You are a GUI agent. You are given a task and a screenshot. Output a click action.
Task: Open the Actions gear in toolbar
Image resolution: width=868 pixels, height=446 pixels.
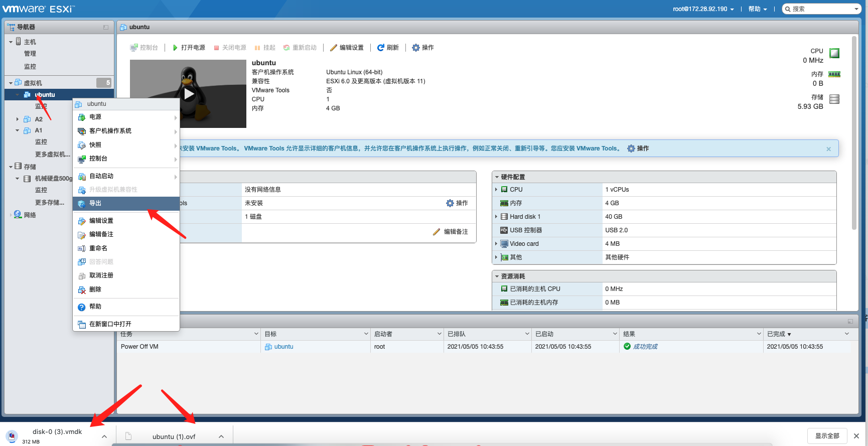pyautogui.click(x=423, y=48)
